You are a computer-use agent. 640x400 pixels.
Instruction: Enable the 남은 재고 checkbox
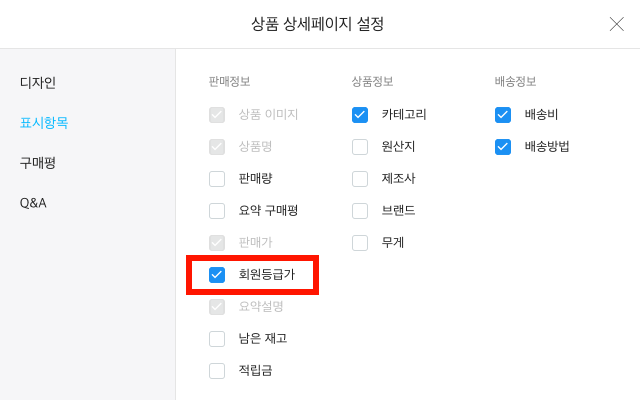click(x=217, y=338)
